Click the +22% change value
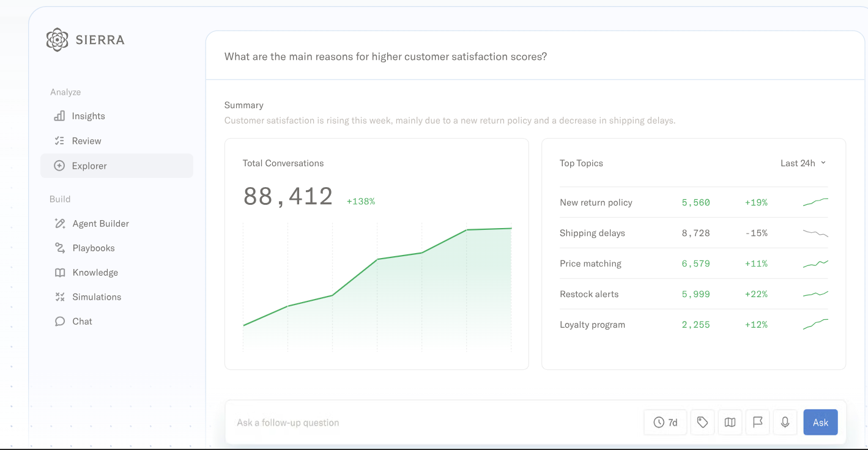868x450 pixels. pos(756,294)
